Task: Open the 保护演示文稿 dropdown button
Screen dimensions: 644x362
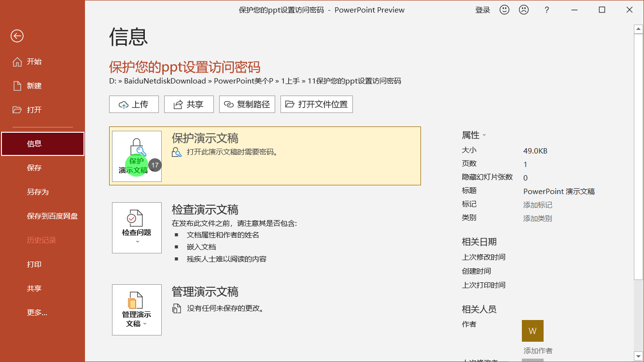Action: pyautogui.click(x=137, y=156)
